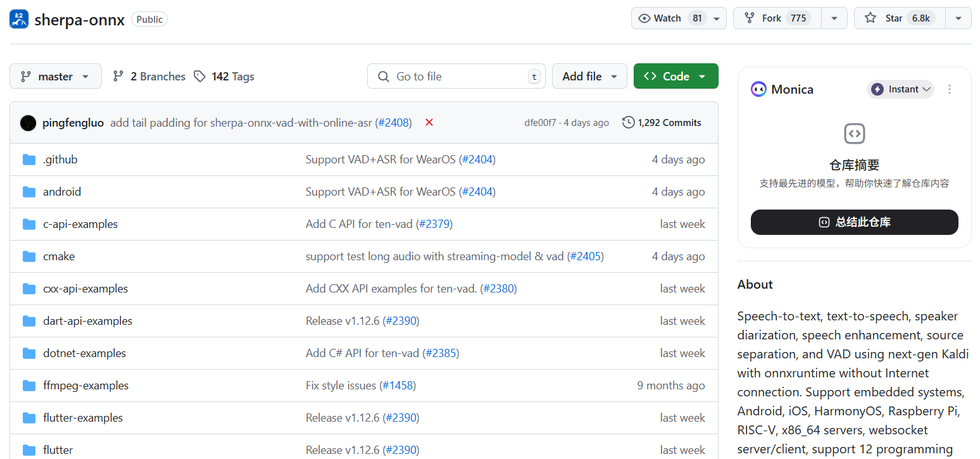
Task: Click the code brackets icon above 仓库摘要
Action: (855, 134)
